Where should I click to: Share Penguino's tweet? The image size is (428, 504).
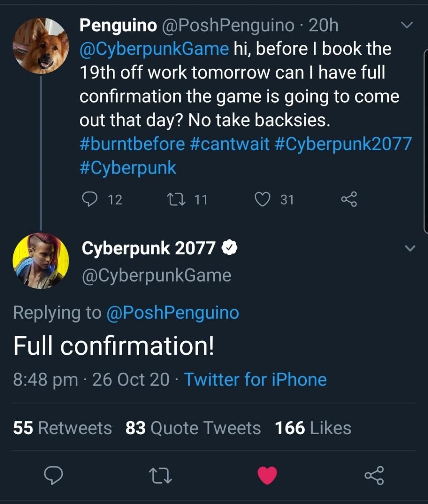(349, 200)
